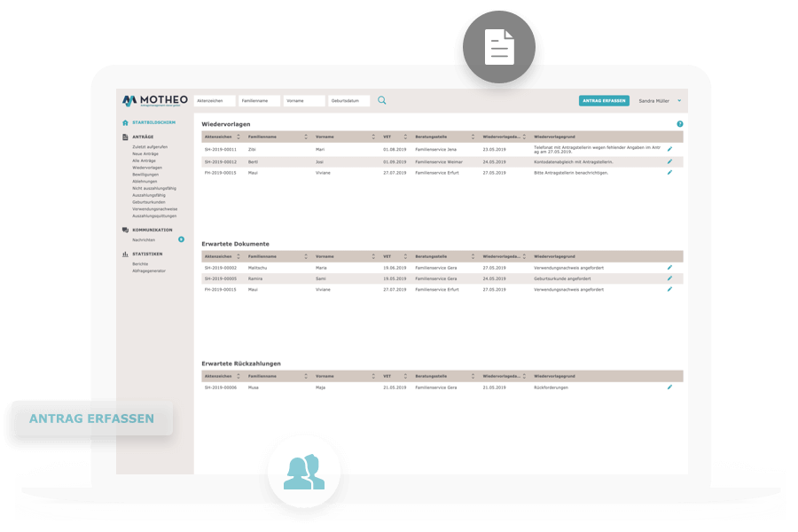Image resolution: width=798 pixels, height=532 pixels.
Task: Open the Sandra Müller user dropdown arrow
Action: 679,101
